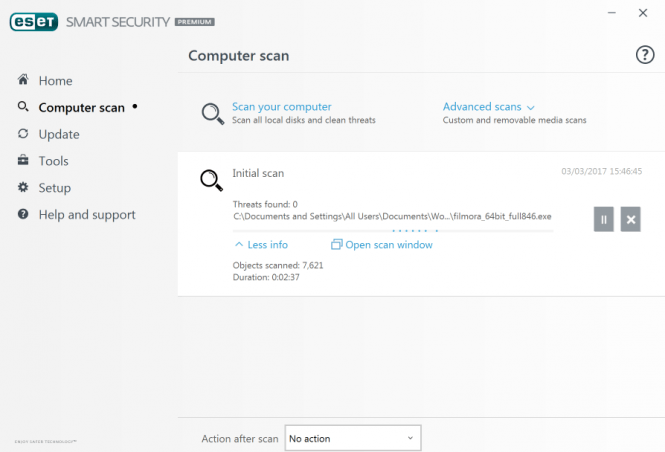Screen dimensions: 665x452
Task: Click the Open scan window icon
Action: point(336,244)
